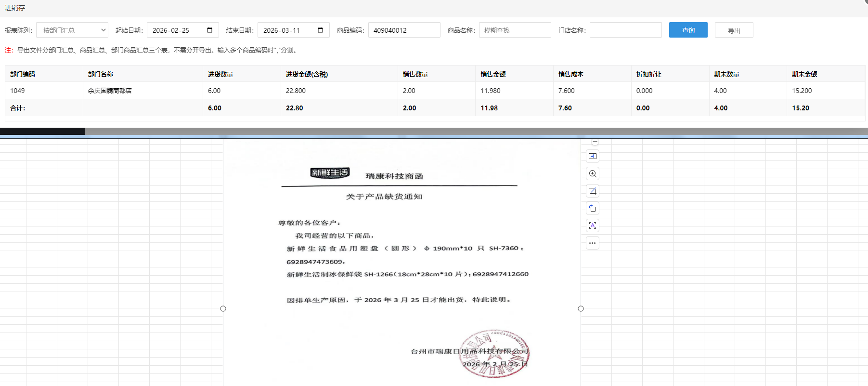Click the right-middle resize handle of image

pyautogui.click(x=581, y=308)
